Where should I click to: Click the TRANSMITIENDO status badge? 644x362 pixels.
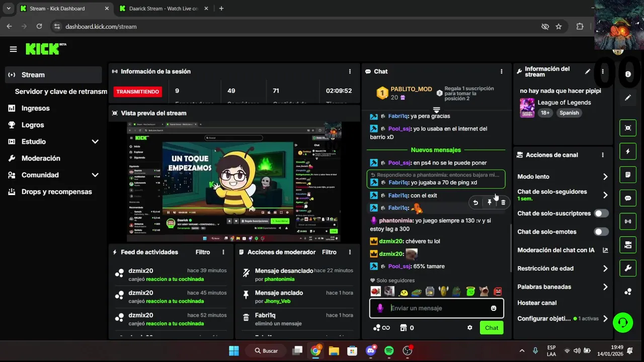click(138, 92)
